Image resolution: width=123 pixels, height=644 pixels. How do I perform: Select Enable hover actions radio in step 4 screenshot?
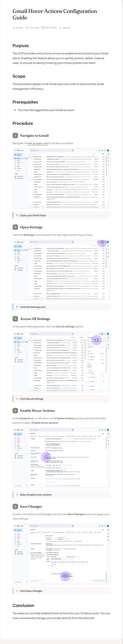(x=46, y=457)
